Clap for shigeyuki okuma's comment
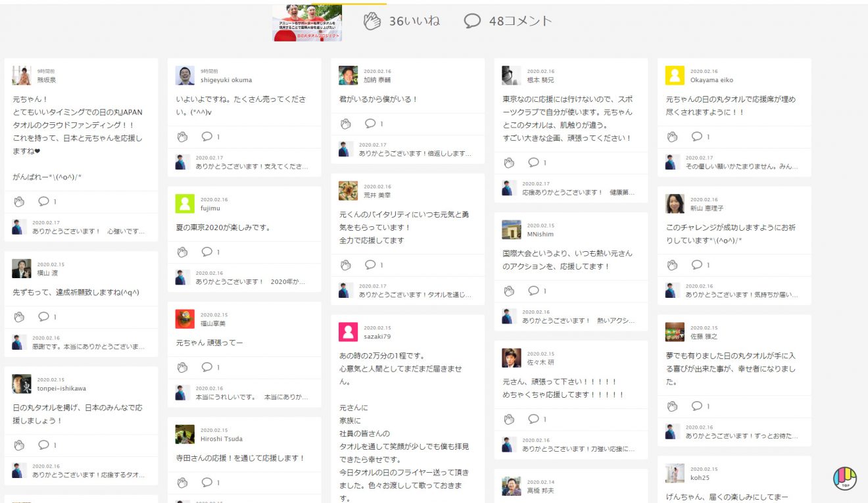This screenshot has width=868, height=503. pyautogui.click(x=183, y=136)
